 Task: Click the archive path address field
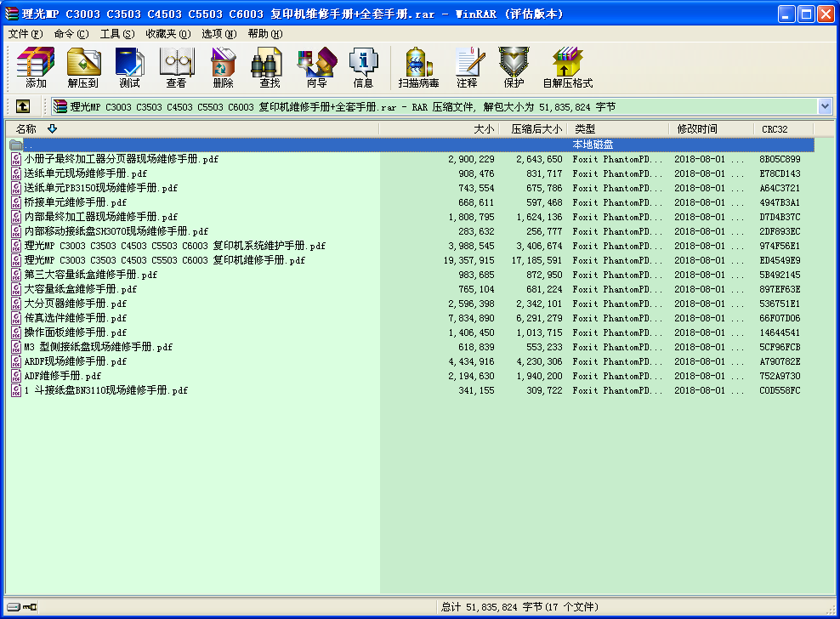point(435,106)
